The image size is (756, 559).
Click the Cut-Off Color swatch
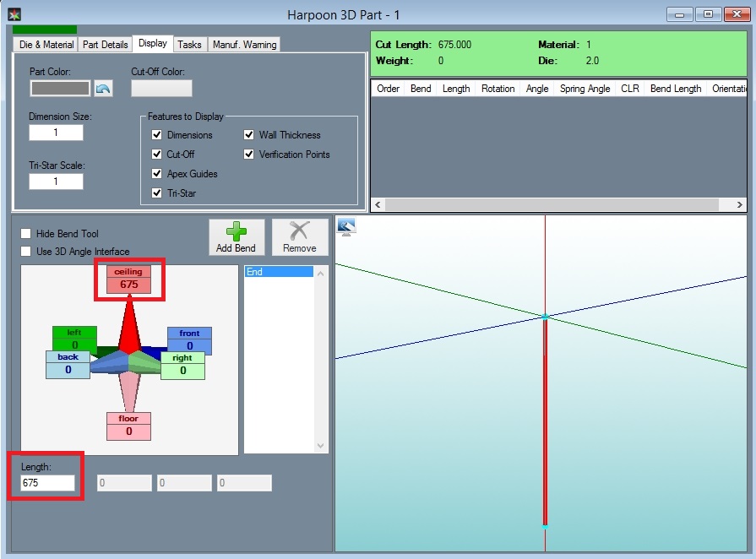(x=161, y=89)
